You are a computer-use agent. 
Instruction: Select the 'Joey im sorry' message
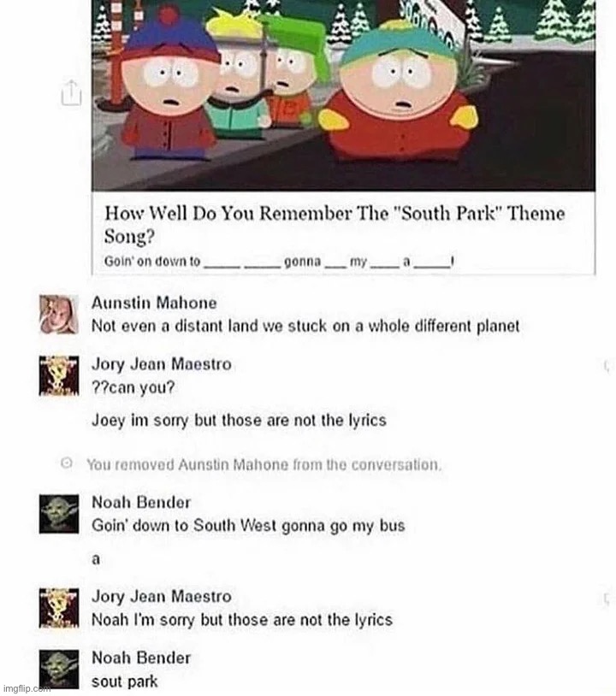239,420
